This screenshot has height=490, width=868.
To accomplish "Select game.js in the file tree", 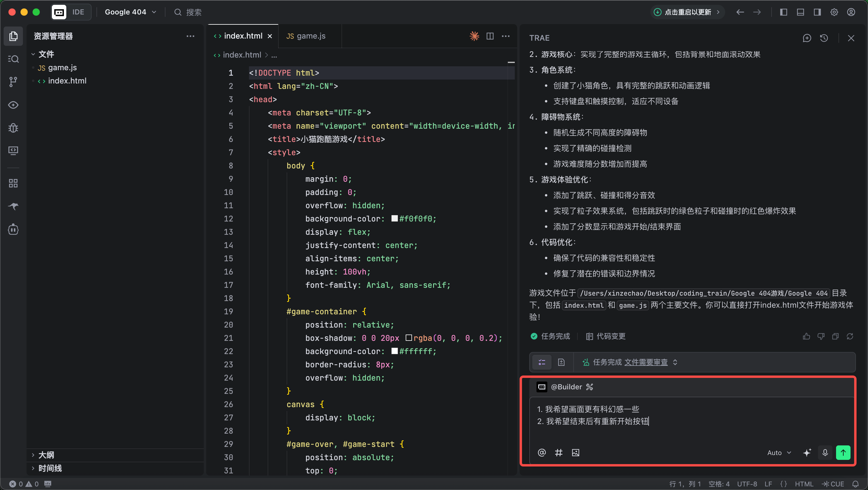I will tap(62, 68).
